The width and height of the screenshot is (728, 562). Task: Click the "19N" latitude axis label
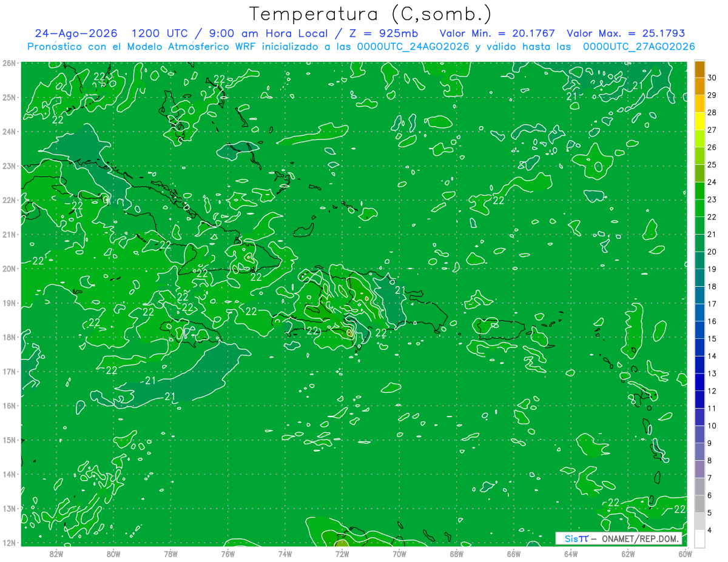click(x=9, y=303)
